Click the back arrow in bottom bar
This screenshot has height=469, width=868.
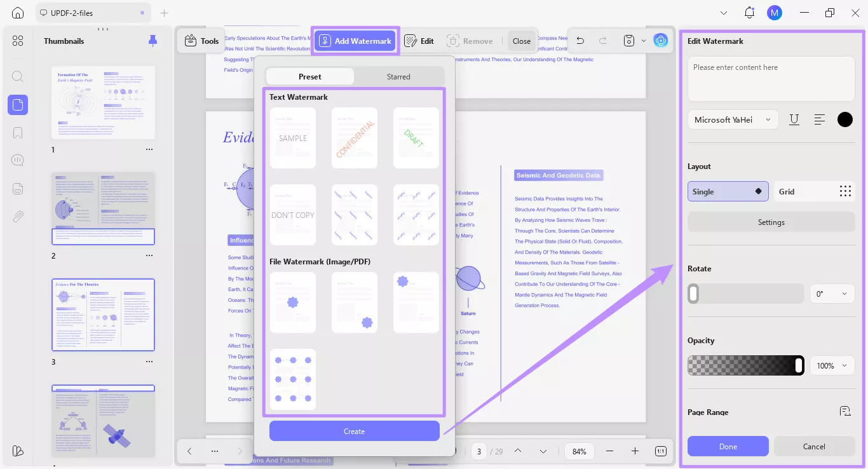189,451
